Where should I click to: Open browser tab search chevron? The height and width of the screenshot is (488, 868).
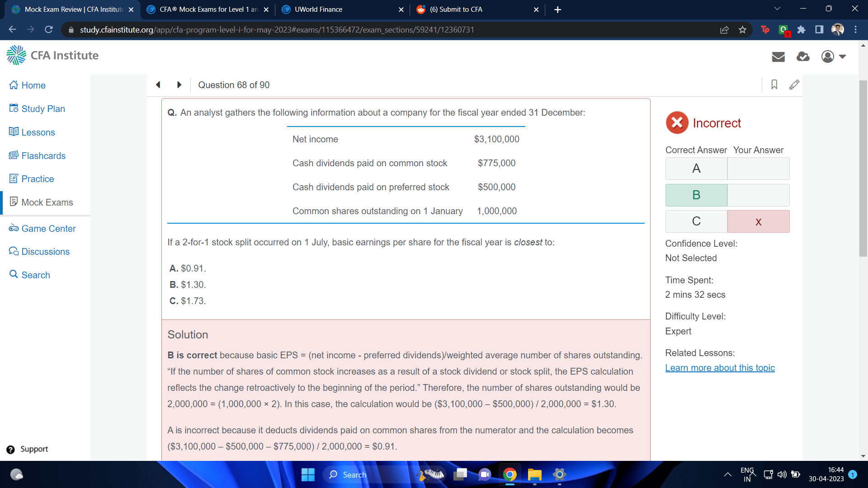(777, 9)
